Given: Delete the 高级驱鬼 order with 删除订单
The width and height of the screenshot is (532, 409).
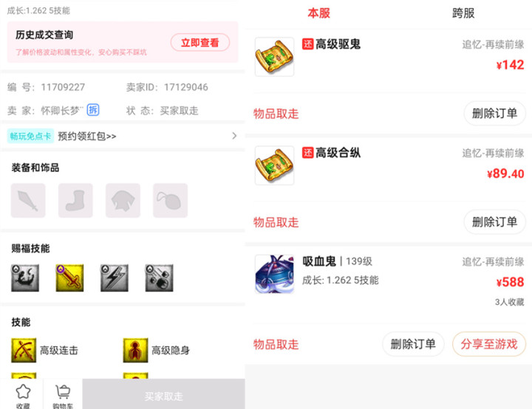Looking at the screenshot, I should point(494,113).
